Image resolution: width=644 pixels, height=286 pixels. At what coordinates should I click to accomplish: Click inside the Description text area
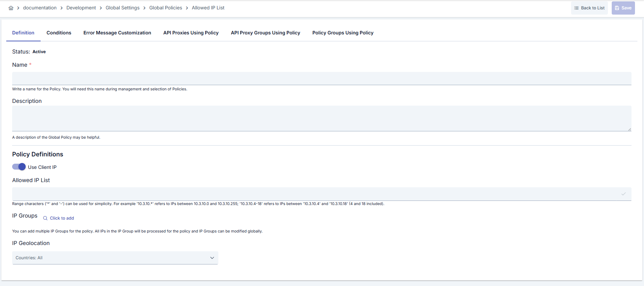(x=321, y=119)
